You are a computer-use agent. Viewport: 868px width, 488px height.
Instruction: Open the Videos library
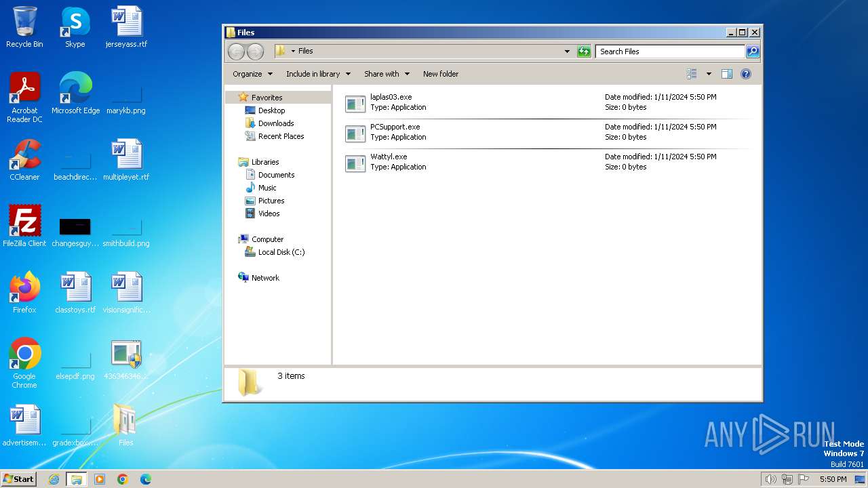(269, 213)
